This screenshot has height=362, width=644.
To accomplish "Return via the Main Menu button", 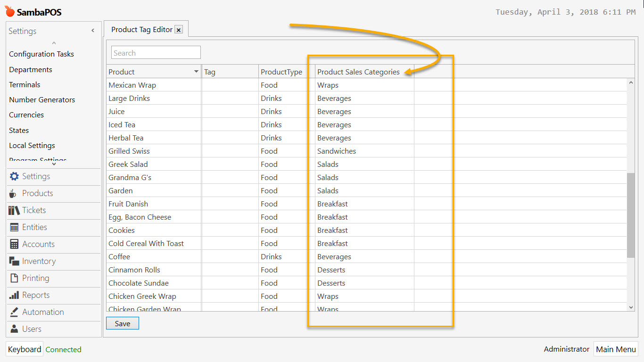I will [616, 349].
